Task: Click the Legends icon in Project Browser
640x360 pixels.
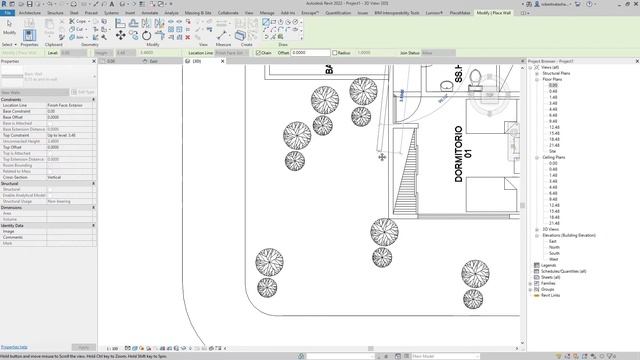Action: coord(537,265)
